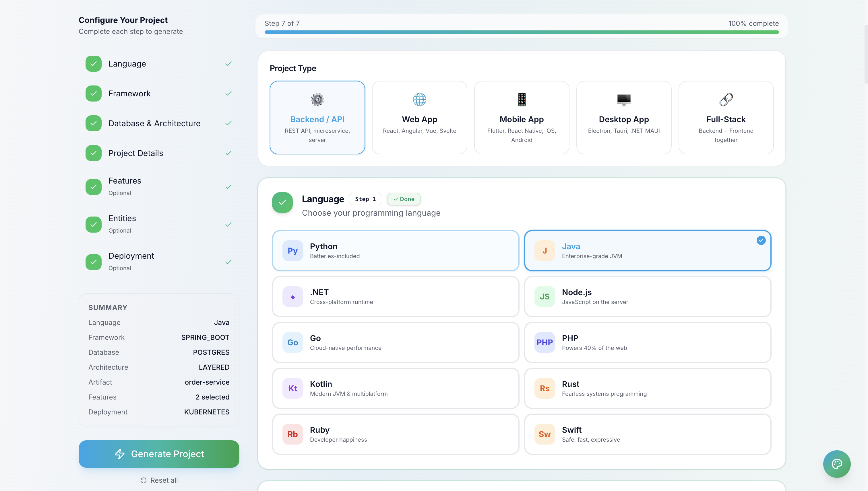Click the large green check in Language section header
The image size is (868, 491).
click(x=282, y=202)
